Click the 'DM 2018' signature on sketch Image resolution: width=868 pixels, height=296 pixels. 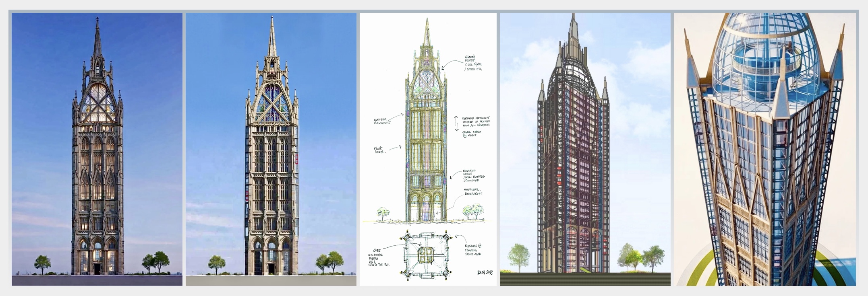tap(485, 272)
